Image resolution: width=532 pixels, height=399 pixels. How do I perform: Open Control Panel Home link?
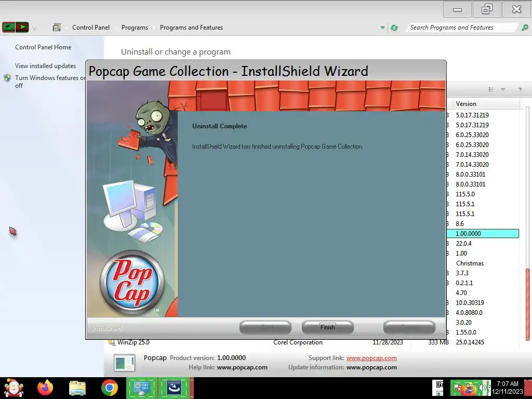pos(43,47)
